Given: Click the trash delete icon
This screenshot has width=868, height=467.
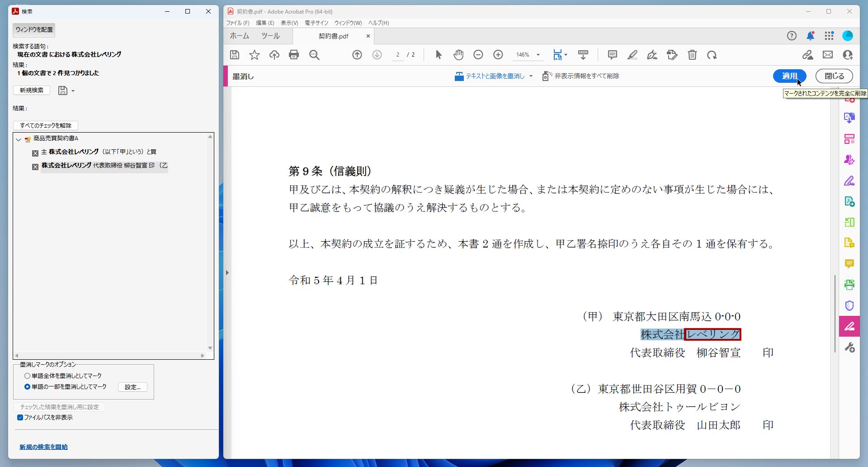Looking at the screenshot, I should click(x=692, y=55).
